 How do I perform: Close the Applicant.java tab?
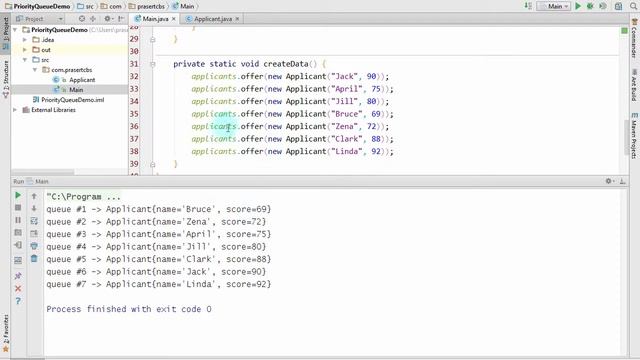pos(237,19)
